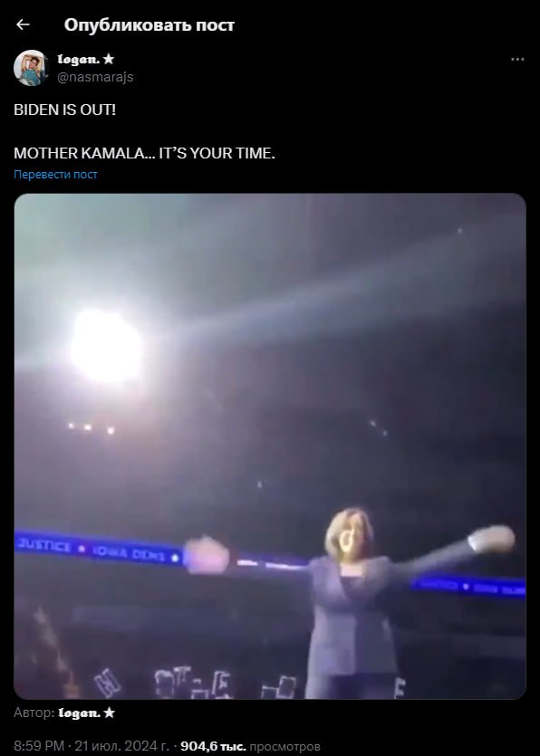
Task: Play the embedded video
Action: coord(270,446)
